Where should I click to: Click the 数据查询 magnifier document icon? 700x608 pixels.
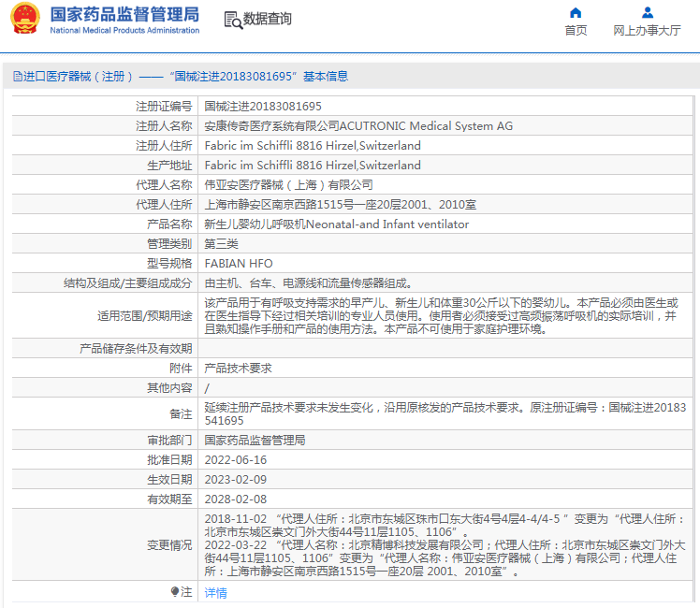coord(232,20)
